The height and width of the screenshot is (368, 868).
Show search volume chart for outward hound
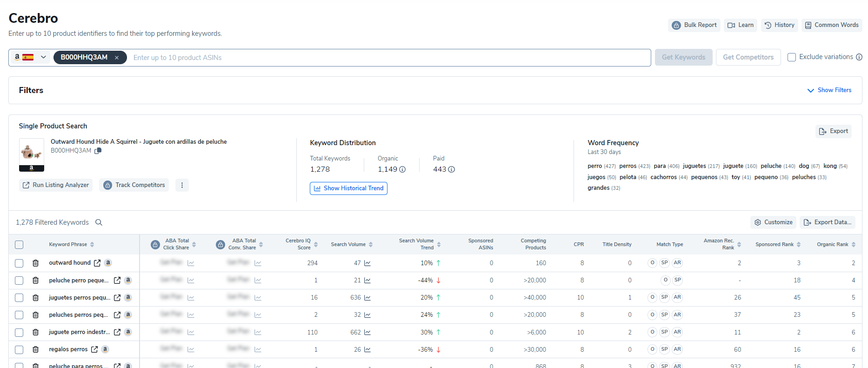(x=367, y=263)
